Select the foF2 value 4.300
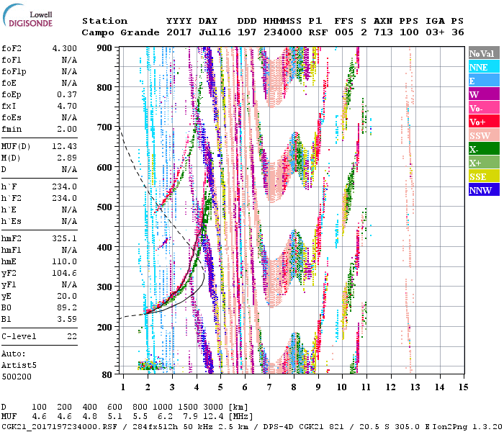The image size is (504, 432). [x=64, y=48]
